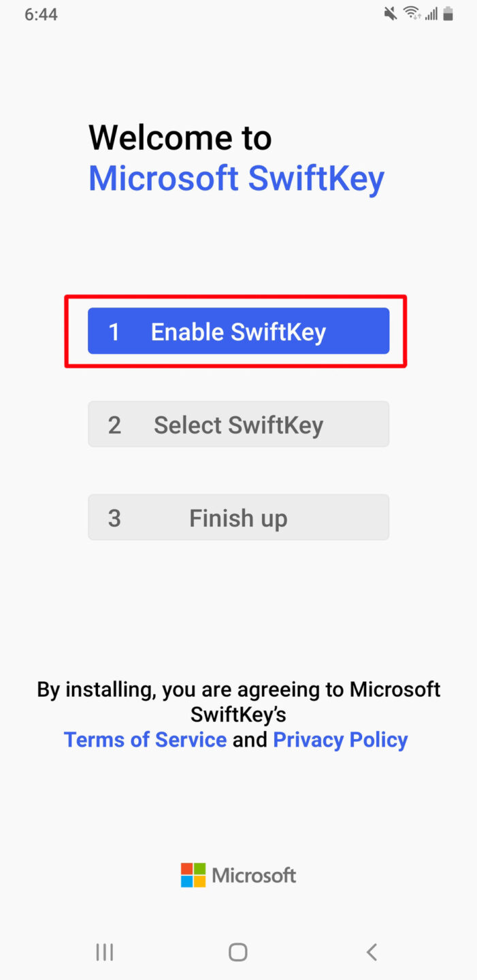The height and width of the screenshot is (980, 477).
Task: Open the Terms of Service link
Action: click(x=145, y=740)
